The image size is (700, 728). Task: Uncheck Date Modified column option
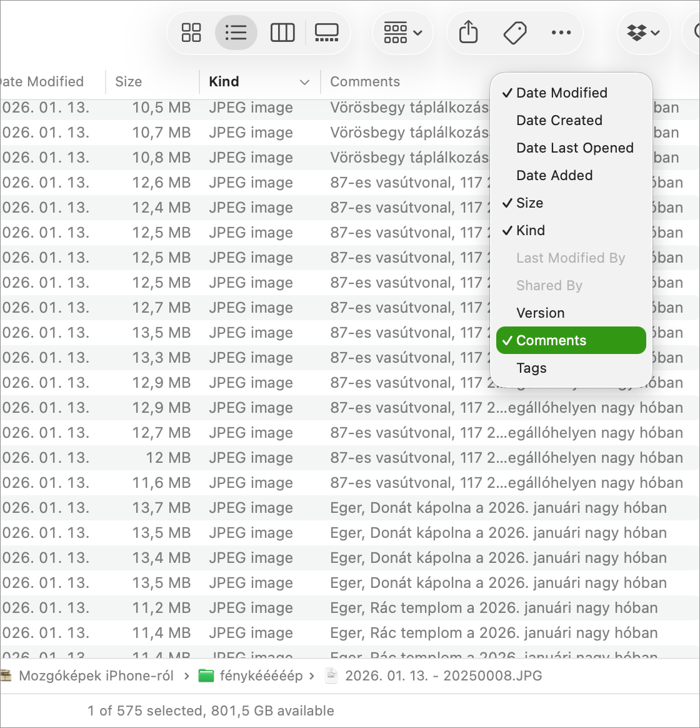(561, 93)
